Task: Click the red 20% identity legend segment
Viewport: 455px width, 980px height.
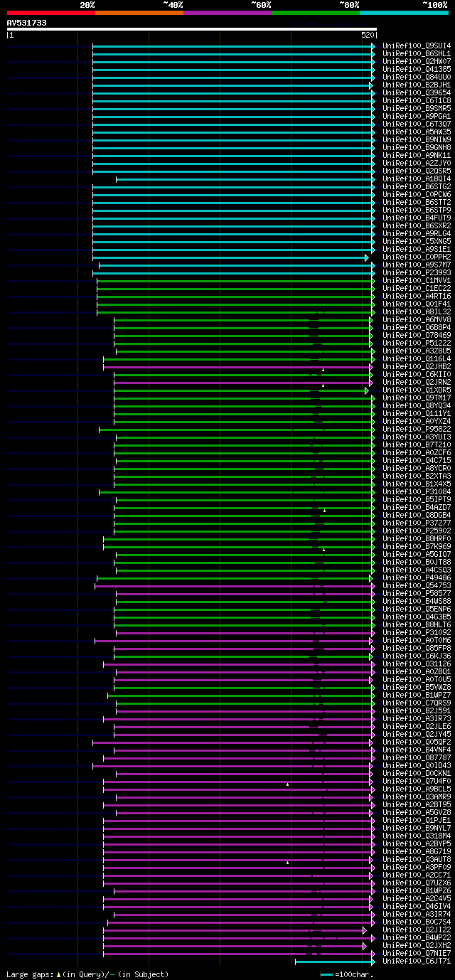Action: (x=50, y=13)
